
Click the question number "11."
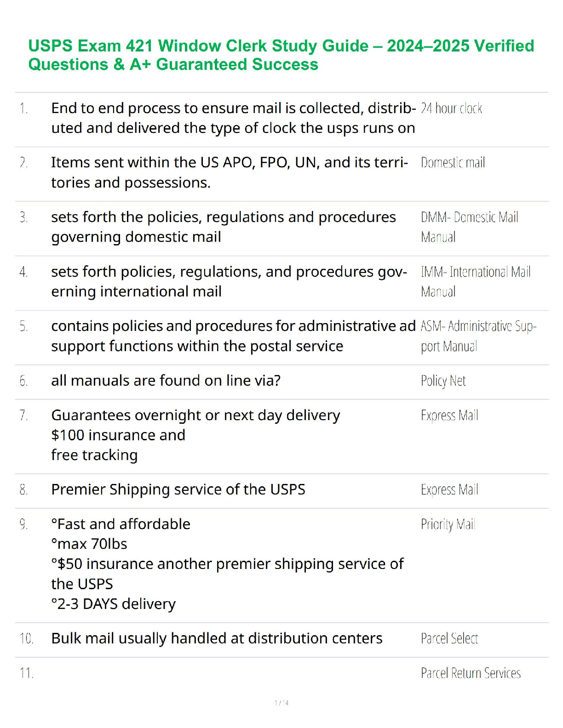(26, 673)
